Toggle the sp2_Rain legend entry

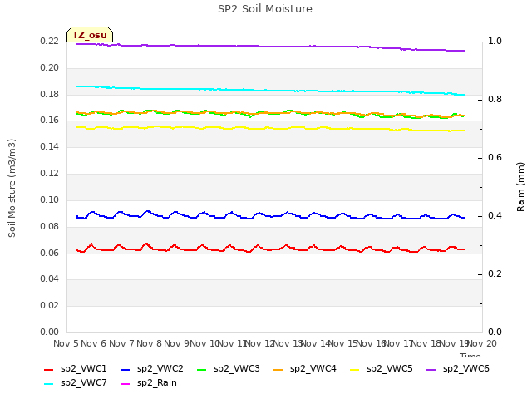(x=149, y=383)
